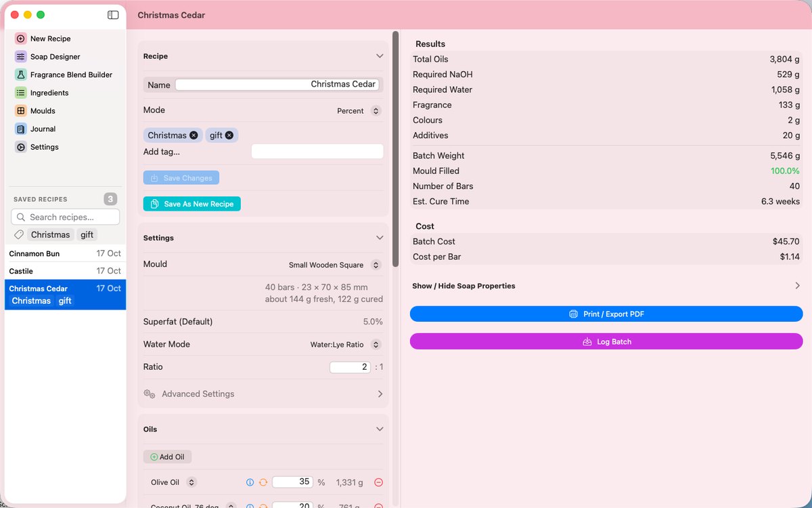Toggle the sidebar visibility icon
The width and height of the screenshot is (812, 508).
113,15
